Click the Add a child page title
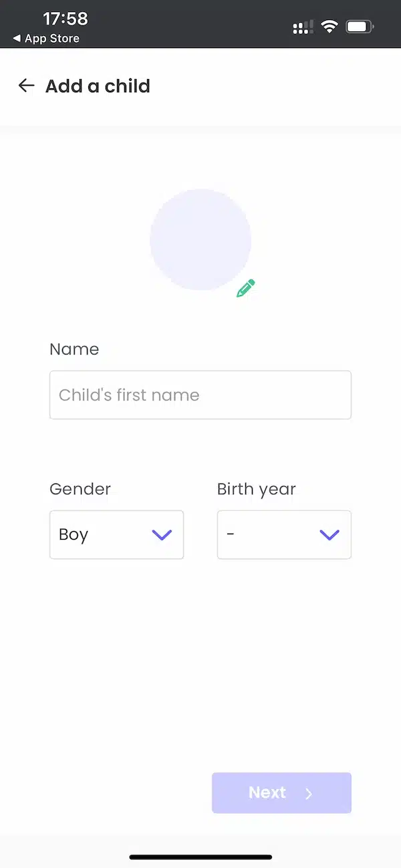Image resolution: width=401 pixels, height=868 pixels. point(98,86)
